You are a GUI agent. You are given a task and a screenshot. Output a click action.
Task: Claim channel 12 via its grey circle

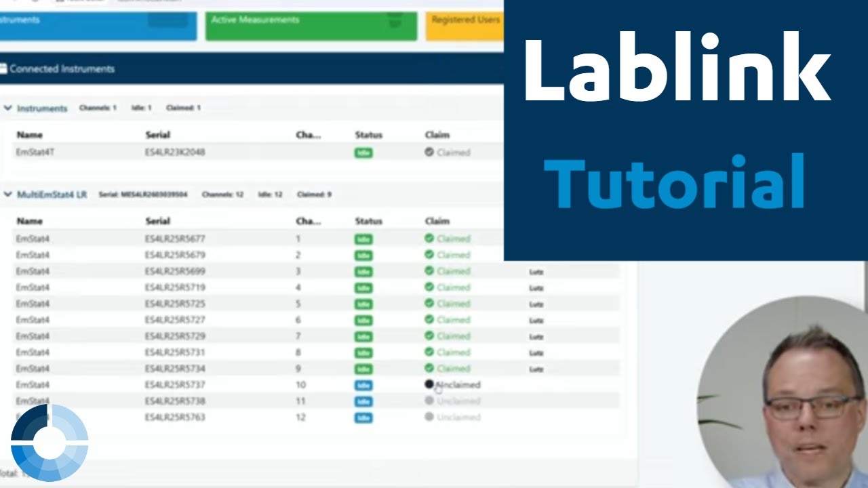pos(429,417)
